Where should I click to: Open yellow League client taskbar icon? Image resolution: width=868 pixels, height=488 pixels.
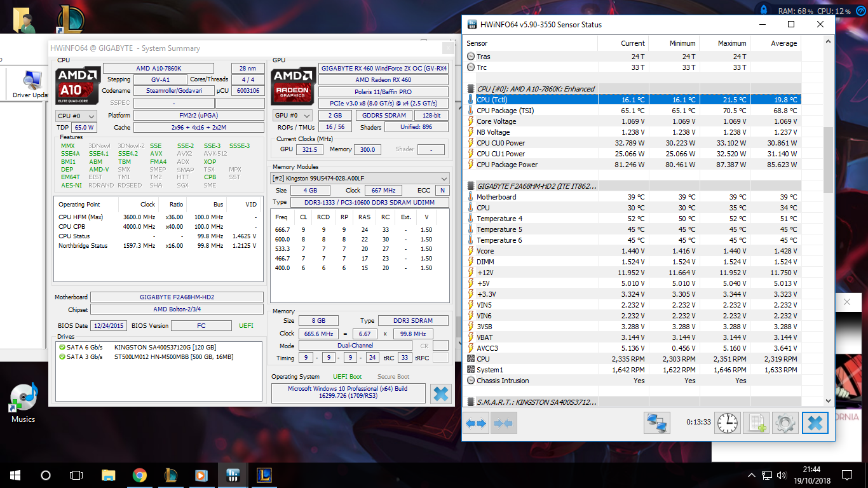tap(263, 475)
